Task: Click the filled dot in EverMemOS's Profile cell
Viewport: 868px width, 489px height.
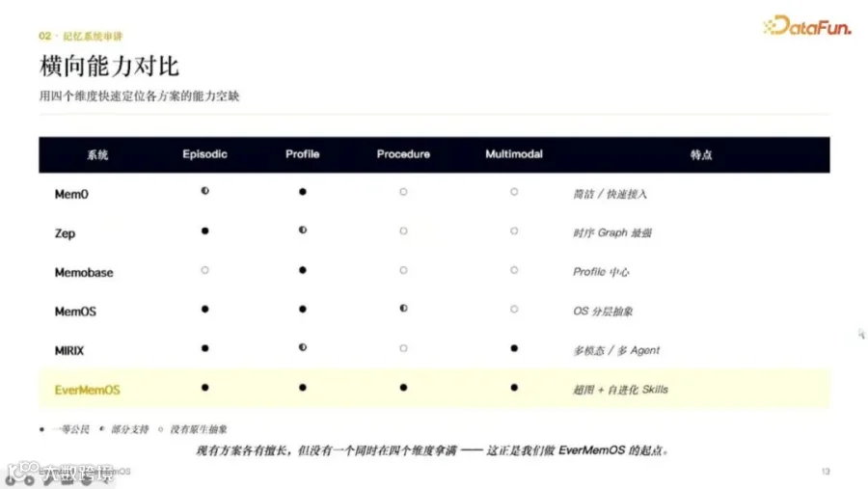Action: pos(302,388)
